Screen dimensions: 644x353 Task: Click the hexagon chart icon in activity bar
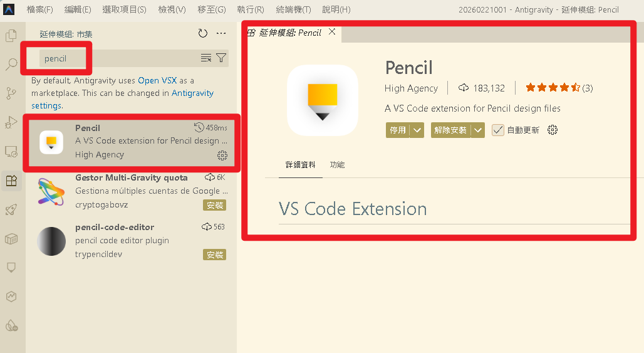click(11, 297)
